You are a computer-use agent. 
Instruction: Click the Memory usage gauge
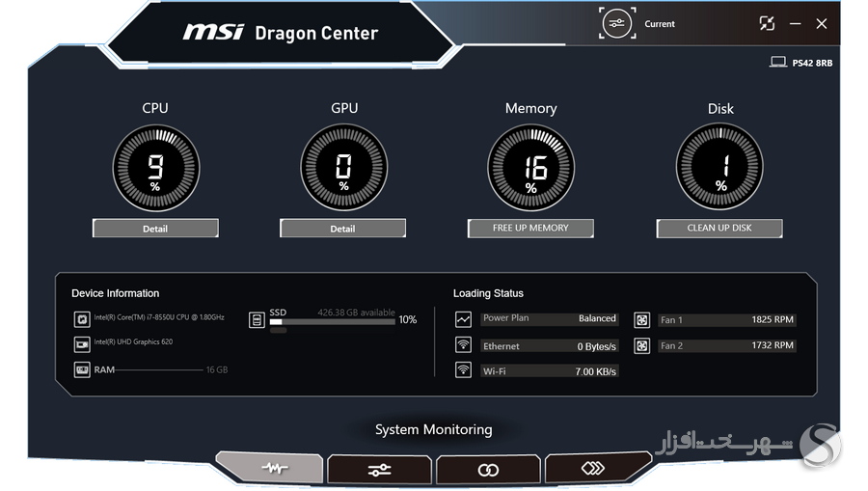click(x=530, y=168)
